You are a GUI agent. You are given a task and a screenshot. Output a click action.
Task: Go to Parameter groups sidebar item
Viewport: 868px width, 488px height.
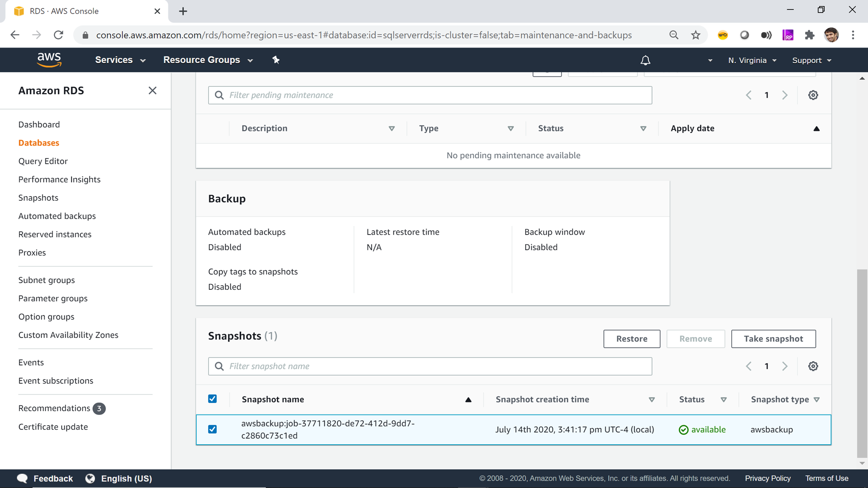pyautogui.click(x=53, y=298)
